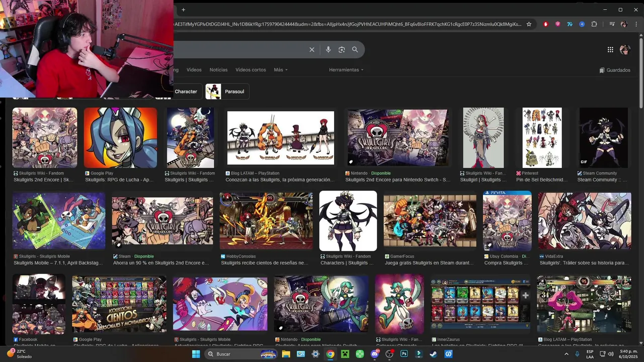Search by image with Google Lens icon
Viewport: 644px width, 362px height.
coord(342,50)
